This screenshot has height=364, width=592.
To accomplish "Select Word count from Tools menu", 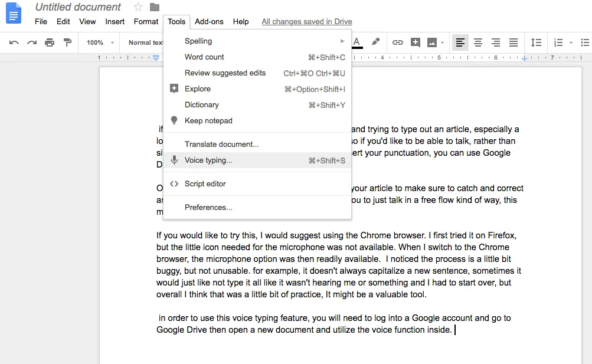I will [x=257, y=57].
